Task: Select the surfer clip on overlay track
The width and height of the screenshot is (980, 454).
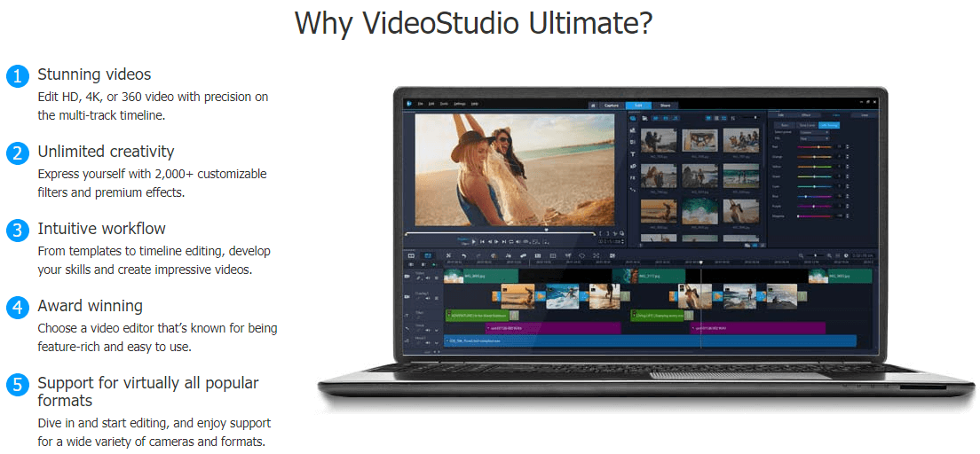Action: (x=563, y=296)
